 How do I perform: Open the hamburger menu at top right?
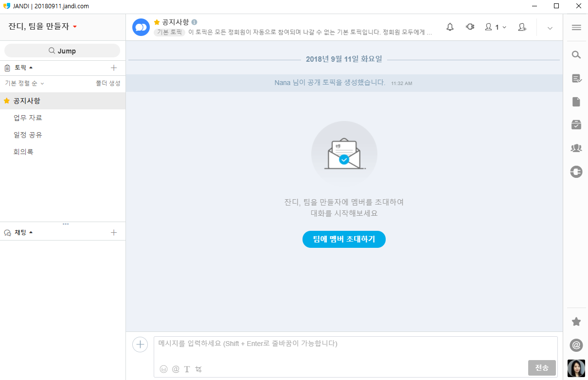(x=576, y=28)
